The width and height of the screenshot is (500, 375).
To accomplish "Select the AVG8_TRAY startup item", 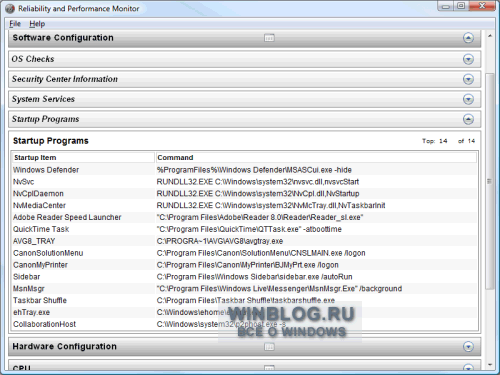I will [x=34, y=241].
